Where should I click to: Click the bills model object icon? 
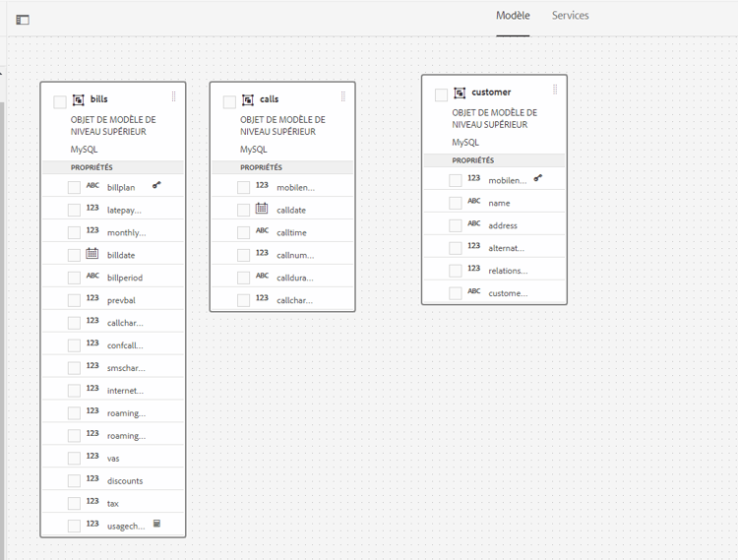(x=78, y=99)
